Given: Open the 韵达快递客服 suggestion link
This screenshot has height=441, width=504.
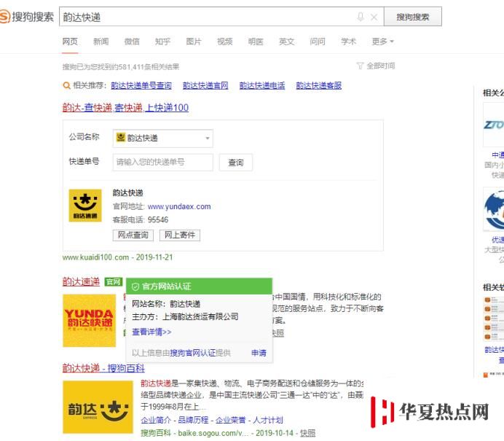Looking at the screenshot, I should tap(318, 85).
